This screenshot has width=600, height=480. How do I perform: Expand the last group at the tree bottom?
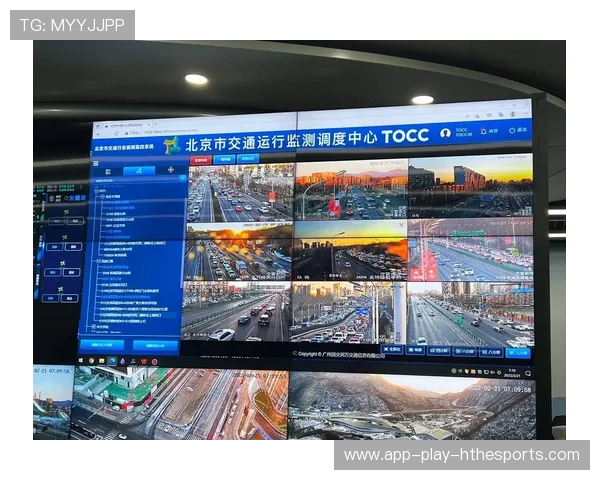93,327
